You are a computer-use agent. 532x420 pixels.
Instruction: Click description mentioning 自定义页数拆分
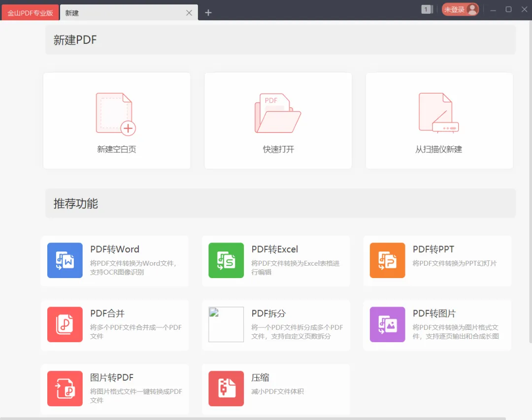pos(297,332)
